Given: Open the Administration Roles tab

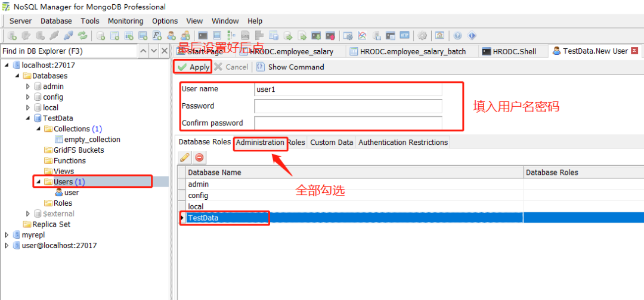Looking at the screenshot, I should pyautogui.click(x=270, y=142).
